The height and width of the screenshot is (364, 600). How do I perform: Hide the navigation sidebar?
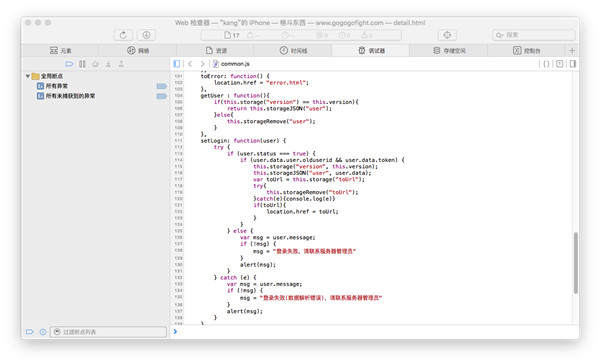point(177,64)
